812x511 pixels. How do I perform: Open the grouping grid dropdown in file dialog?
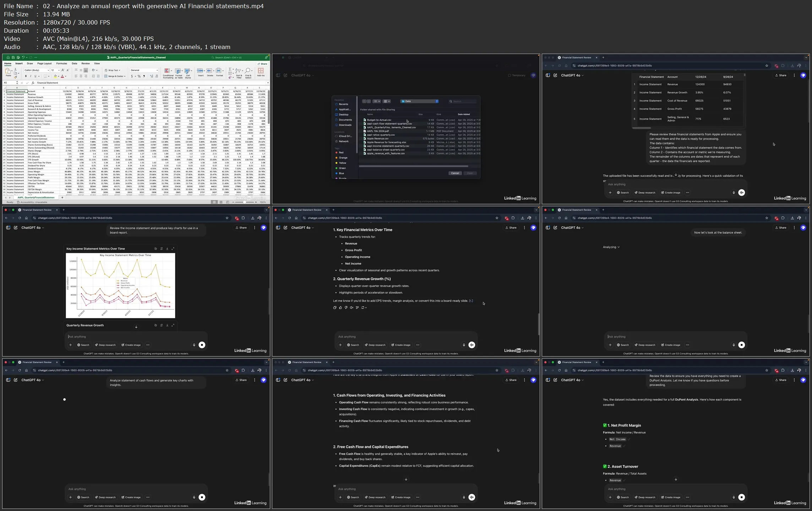pyautogui.click(x=387, y=101)
